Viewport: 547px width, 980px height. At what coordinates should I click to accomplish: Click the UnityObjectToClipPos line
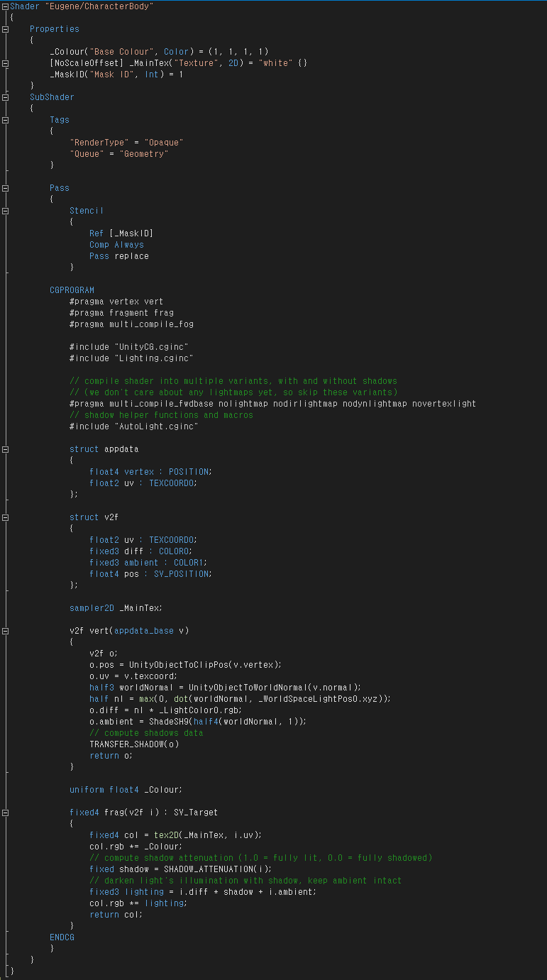point(186,665)
